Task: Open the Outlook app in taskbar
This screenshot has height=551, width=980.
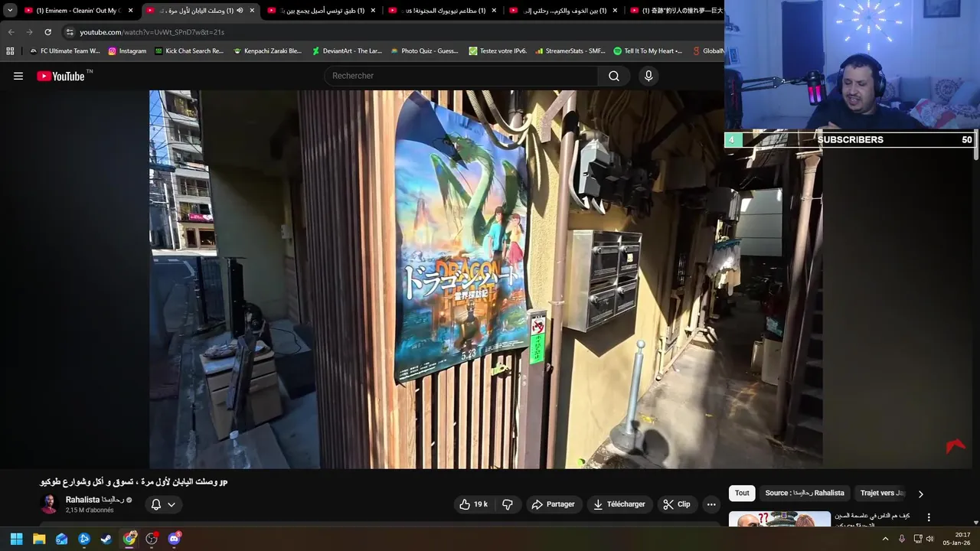Action: pos(61,539)
